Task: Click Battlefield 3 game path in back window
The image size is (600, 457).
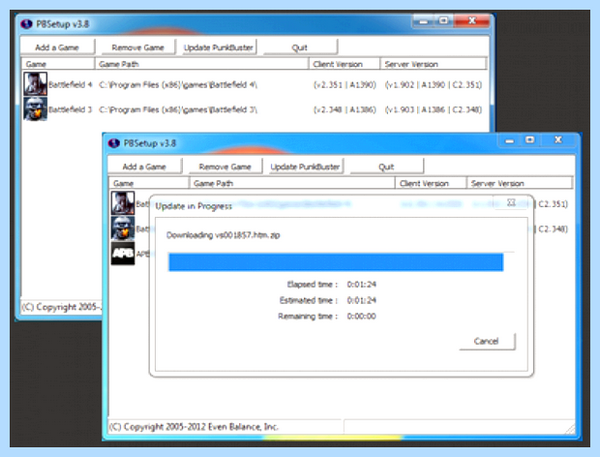Action: pyautogui.click(x=178, y=110)
